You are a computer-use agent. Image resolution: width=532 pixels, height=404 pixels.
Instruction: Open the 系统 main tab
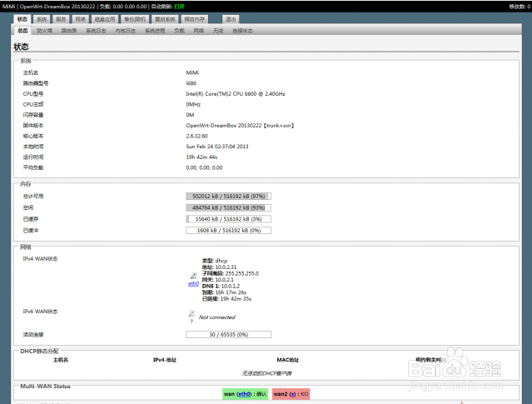tap(42, 19)
